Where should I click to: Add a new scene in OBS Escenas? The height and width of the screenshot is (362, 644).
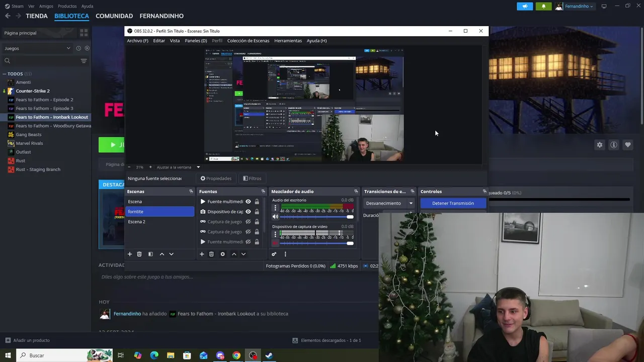pos(130,254)
